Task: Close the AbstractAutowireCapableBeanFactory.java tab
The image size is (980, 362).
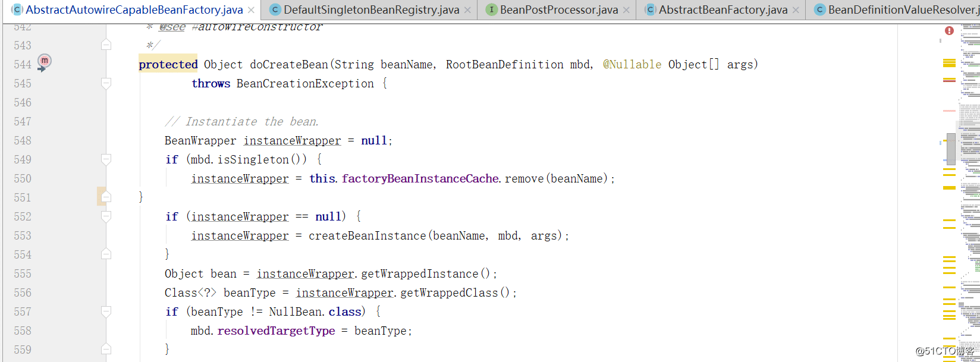Action: coord(251,10)
